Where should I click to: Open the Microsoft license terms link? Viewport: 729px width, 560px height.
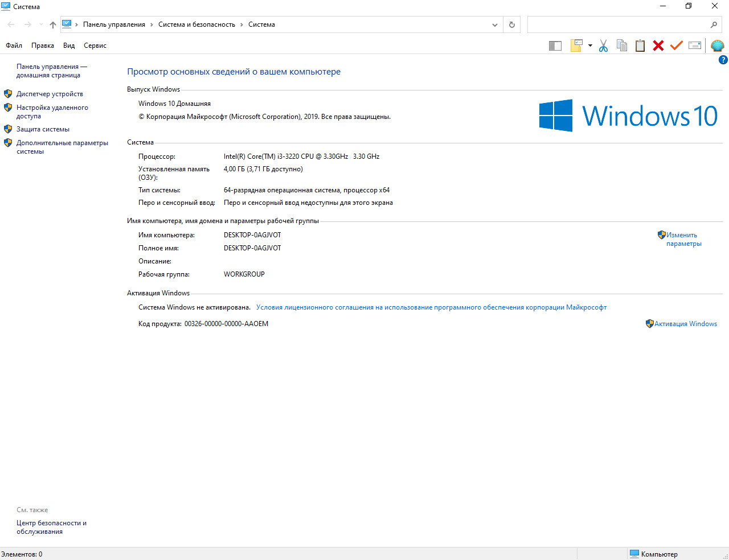431,307
